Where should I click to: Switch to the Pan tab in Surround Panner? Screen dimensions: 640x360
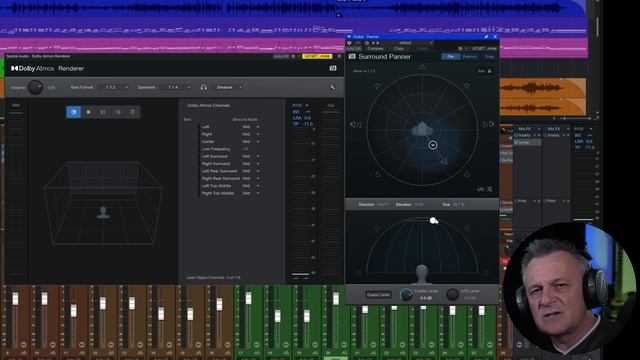tap(451, 57)
